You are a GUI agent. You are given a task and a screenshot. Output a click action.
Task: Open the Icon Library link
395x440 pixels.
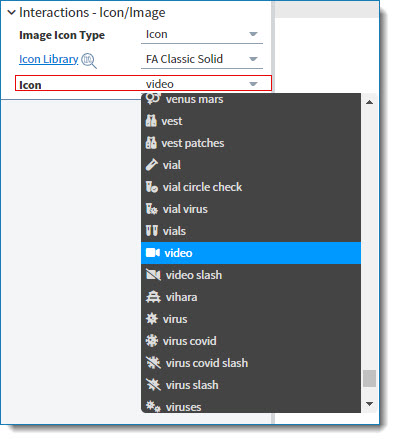[49, 59]
